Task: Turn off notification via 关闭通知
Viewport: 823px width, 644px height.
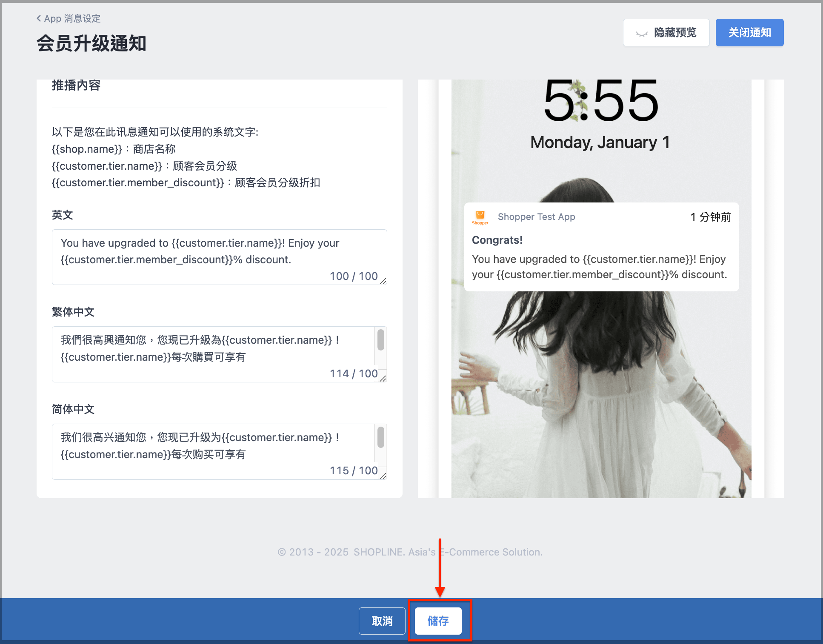Action: (749, 33)
